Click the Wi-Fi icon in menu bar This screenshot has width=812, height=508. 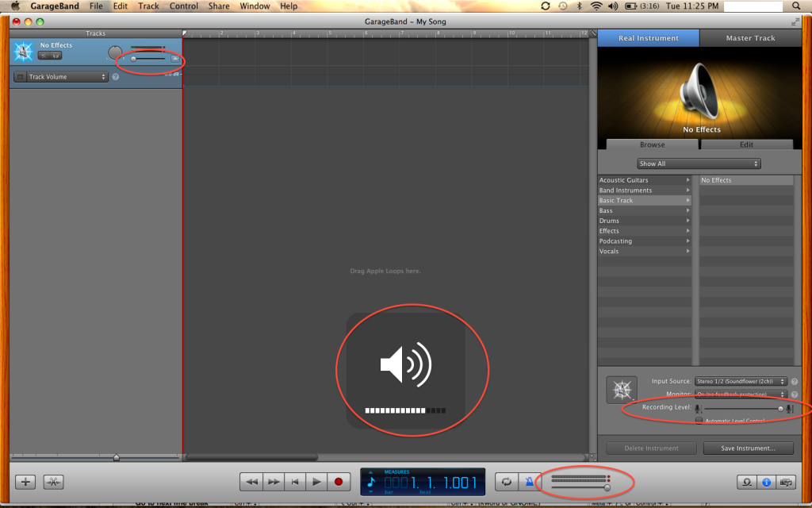[x=596, y=6]
